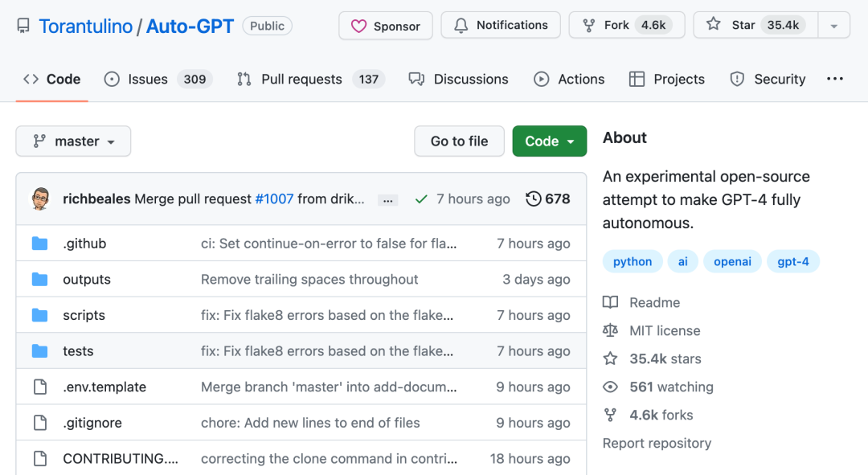This screenshot has width=868, height=475.
Task: Click the stars icon in About
Action: point(610,358)
